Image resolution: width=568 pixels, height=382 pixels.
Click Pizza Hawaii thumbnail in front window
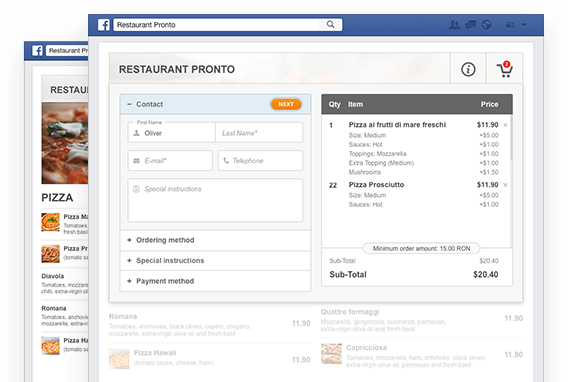119,358
